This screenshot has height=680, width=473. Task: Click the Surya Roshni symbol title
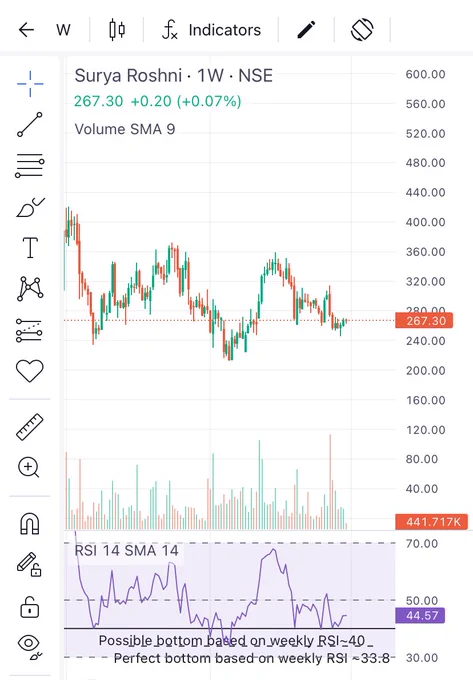click(x=128, y=76)
